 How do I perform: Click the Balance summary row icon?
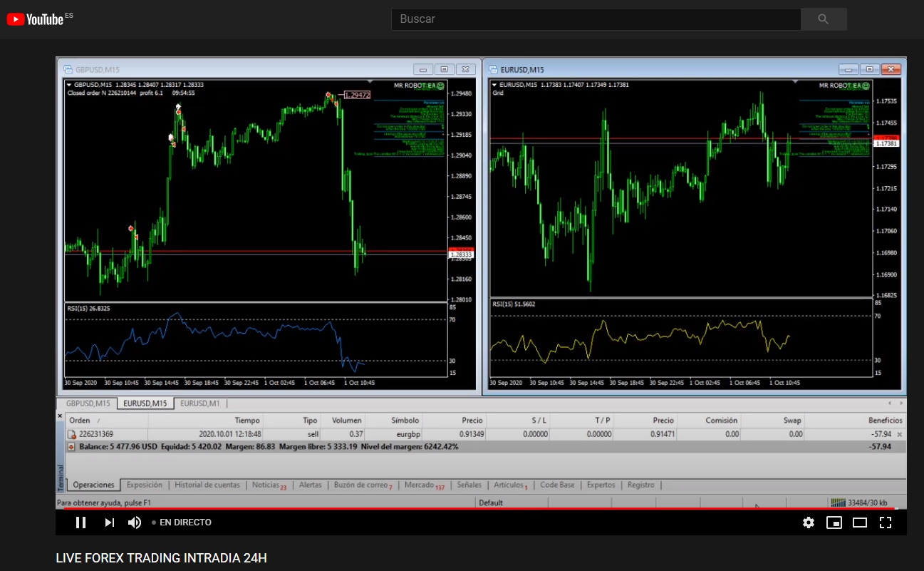[x=71, y=447]
